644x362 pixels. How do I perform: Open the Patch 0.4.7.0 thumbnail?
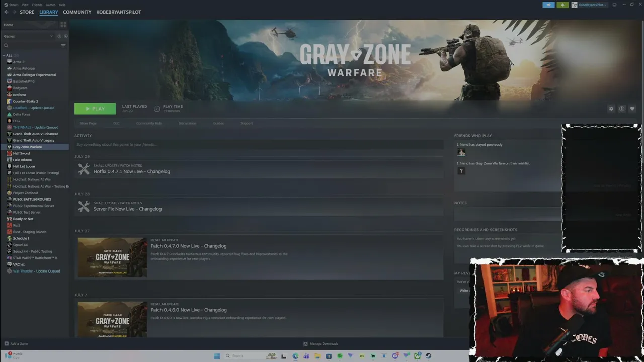(113, 257)
